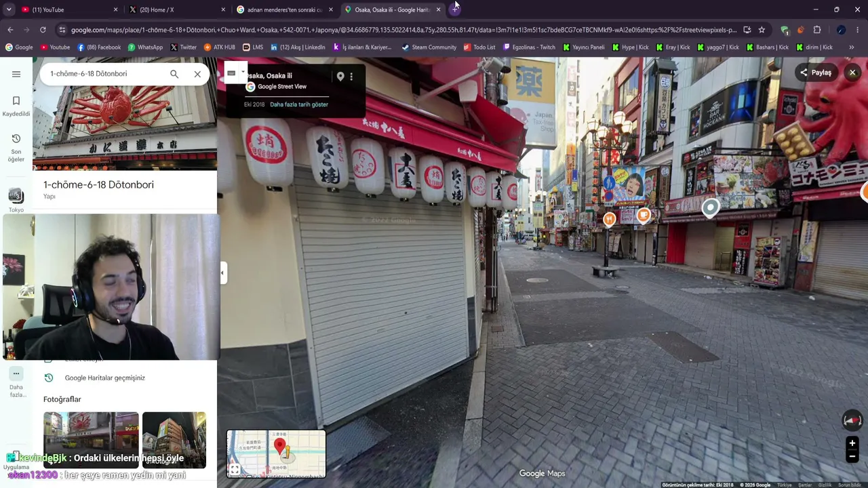Zoom out with the minus button
This screenshot has width=868, height=488.
point(852,456)
